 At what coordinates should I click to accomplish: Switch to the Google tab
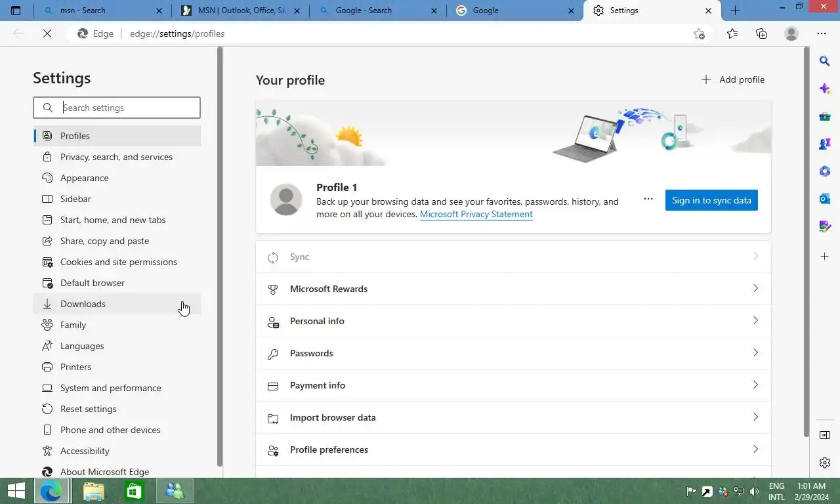(515, 10)
